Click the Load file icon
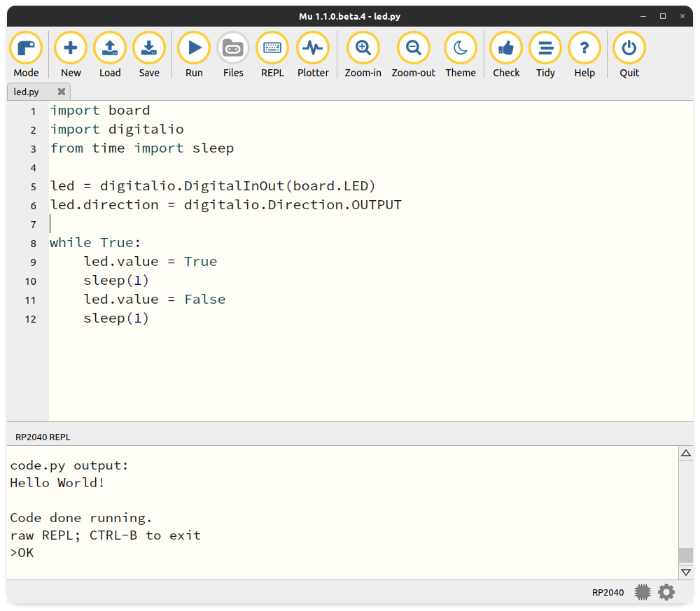The height and width of the screenshot is (611, 700). [110, 49]
